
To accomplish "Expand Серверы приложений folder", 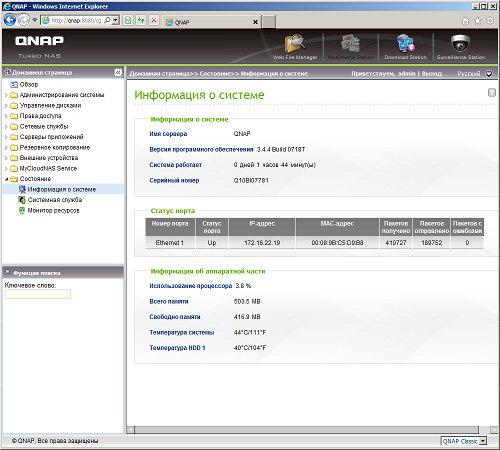I will pos(6,137).
